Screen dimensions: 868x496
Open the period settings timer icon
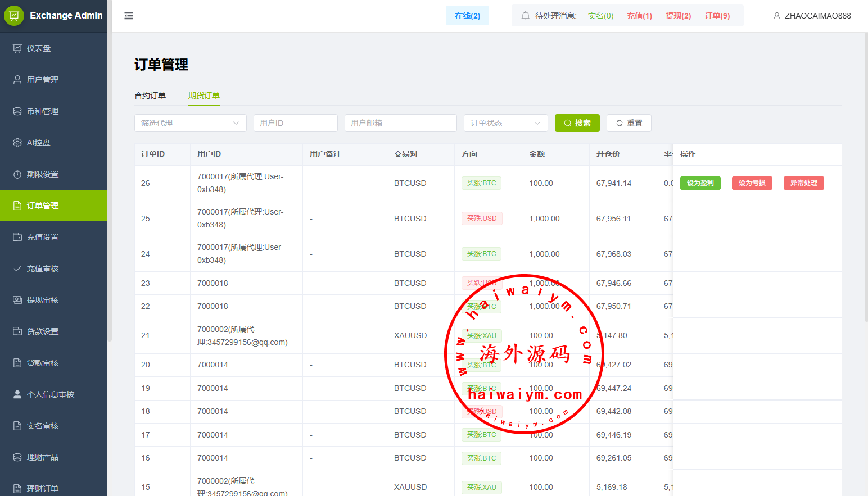[17, 174]
